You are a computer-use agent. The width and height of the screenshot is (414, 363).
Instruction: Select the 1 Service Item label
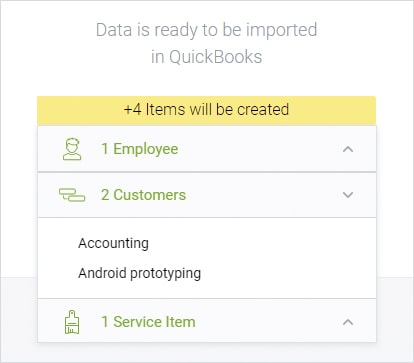pos(148,322)
